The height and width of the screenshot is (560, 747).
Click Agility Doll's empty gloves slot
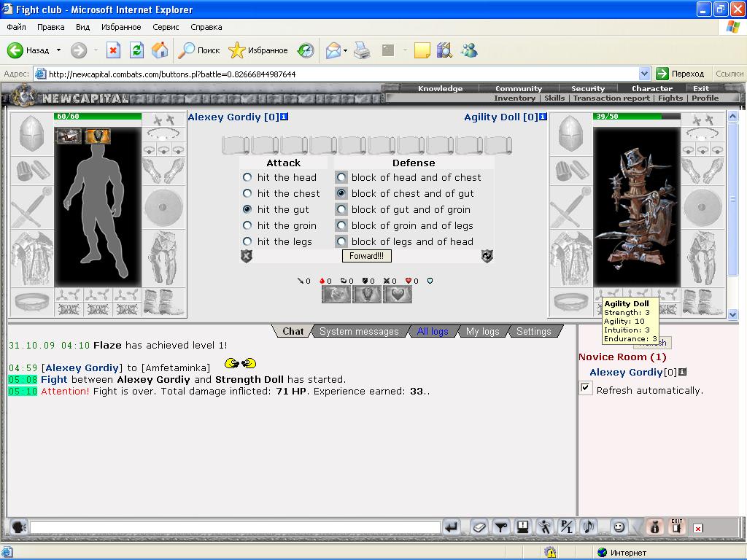702,171
